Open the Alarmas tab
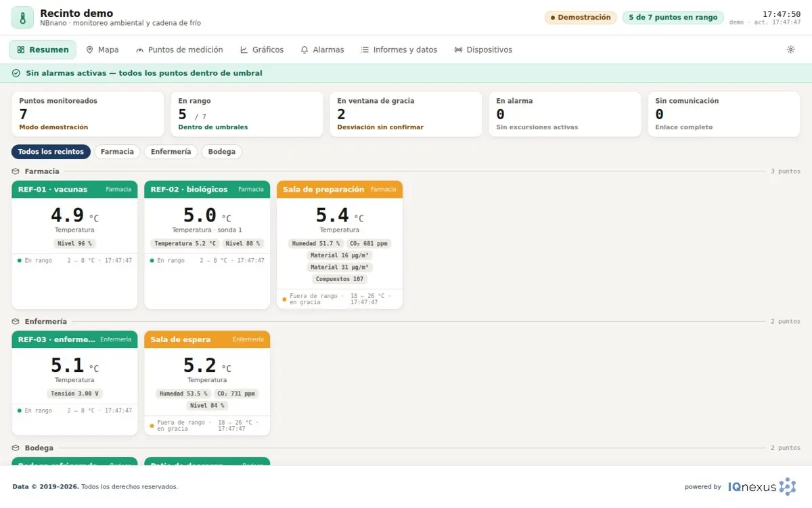This screenshot has width=812, height=508. point(322,49)
